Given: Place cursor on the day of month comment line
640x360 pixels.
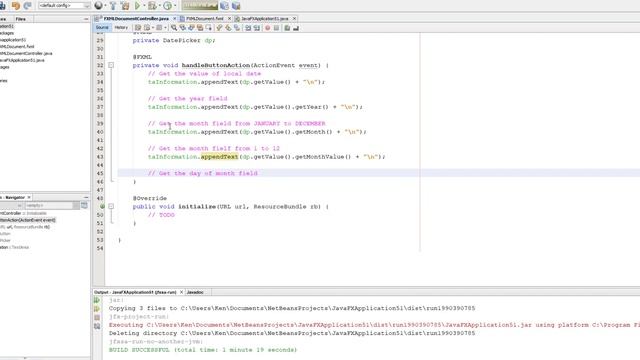Looking at the screenshot, I should pyautogui.click(x=203, y=173).
